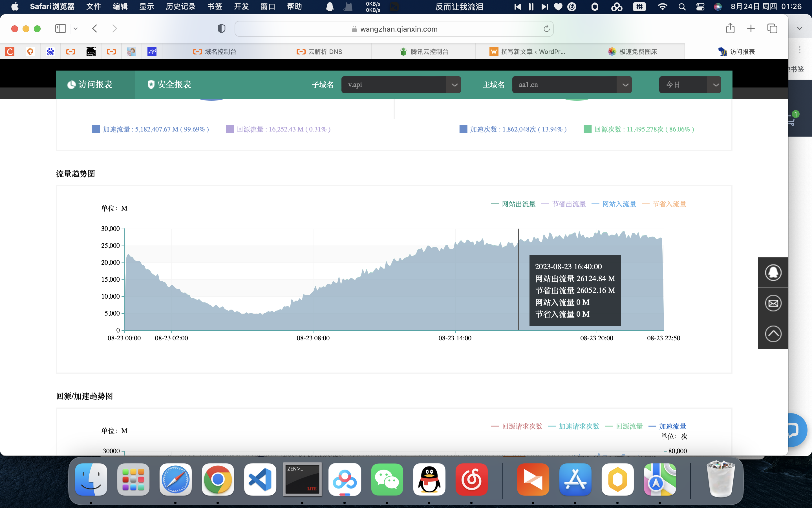This screenshot has width=812, height=508.
Task: Toggle 节省出流量 series in legend
Action: pos(564,204)
